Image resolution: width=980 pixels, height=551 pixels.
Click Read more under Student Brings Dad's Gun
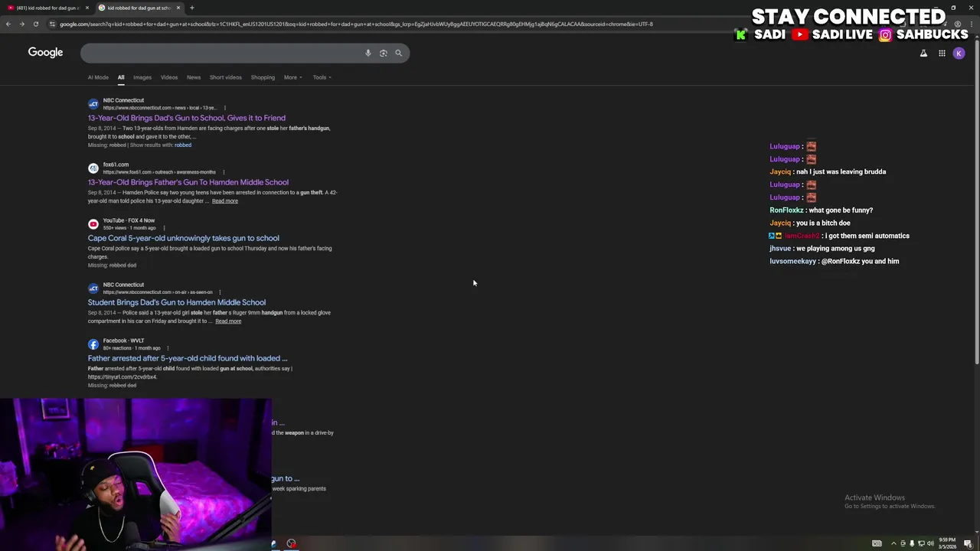228,321
